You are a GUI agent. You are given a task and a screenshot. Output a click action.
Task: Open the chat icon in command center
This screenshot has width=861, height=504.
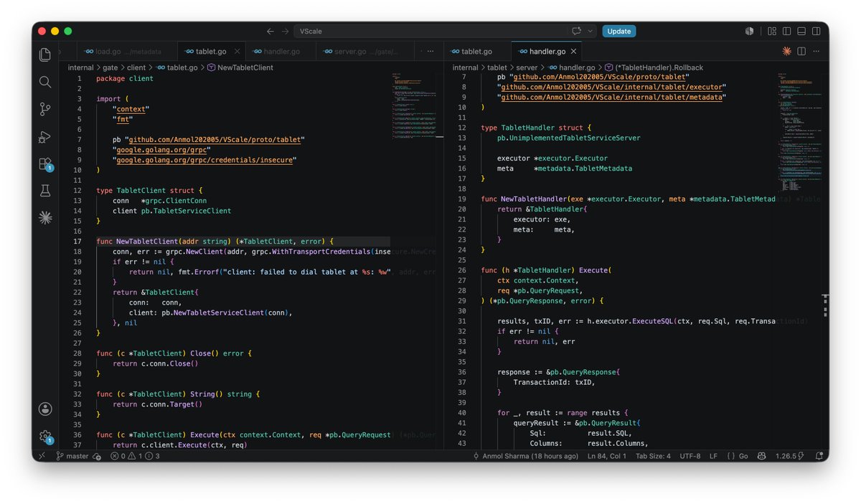576,32
